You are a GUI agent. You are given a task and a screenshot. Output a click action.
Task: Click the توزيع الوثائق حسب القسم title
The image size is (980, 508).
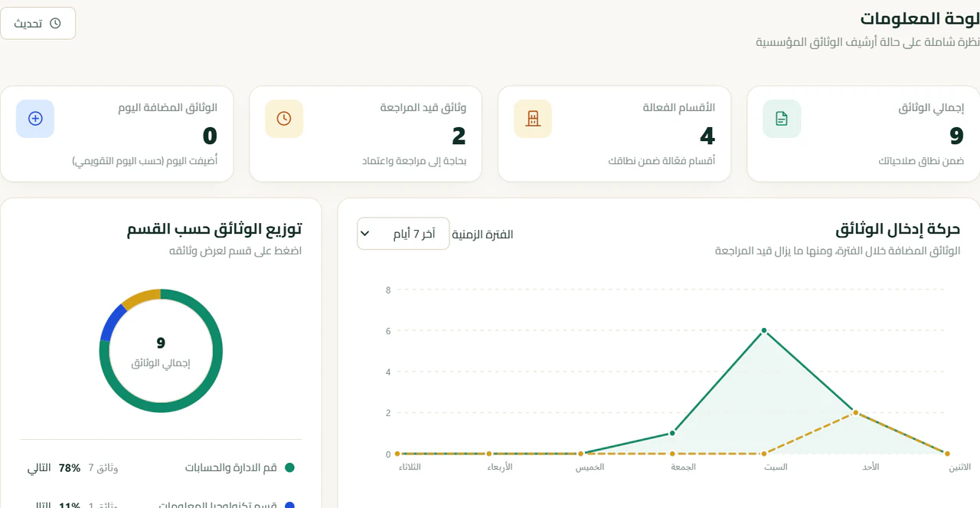pyautogui.click(x=214, y=228)
